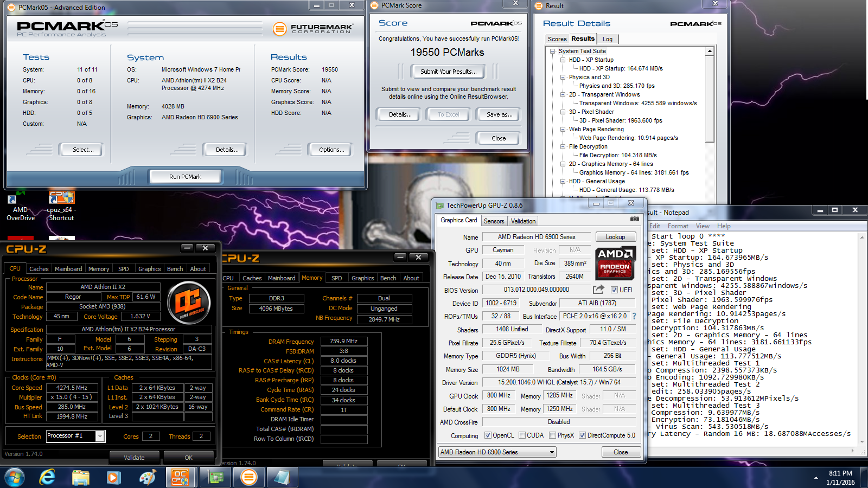The height and width of the screenshot is (488, 868).
Task: Collapse the System Test Suite tree node
Action: (x=552, y=52)
